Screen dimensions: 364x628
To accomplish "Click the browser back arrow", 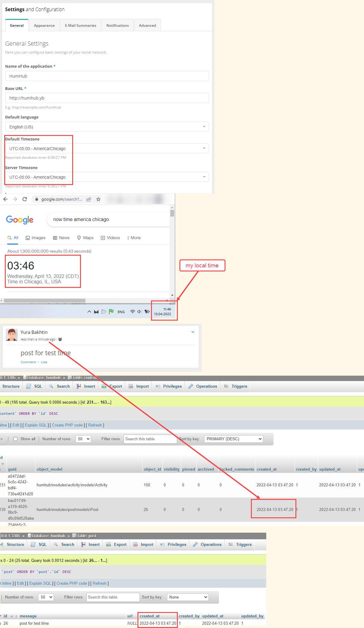I will click(x=5, y=199).
